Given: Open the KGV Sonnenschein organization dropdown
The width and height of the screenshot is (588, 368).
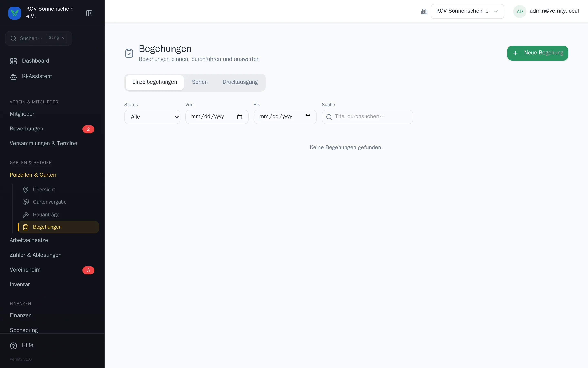Looking at the screenshot, I should [x=468, y=11].
